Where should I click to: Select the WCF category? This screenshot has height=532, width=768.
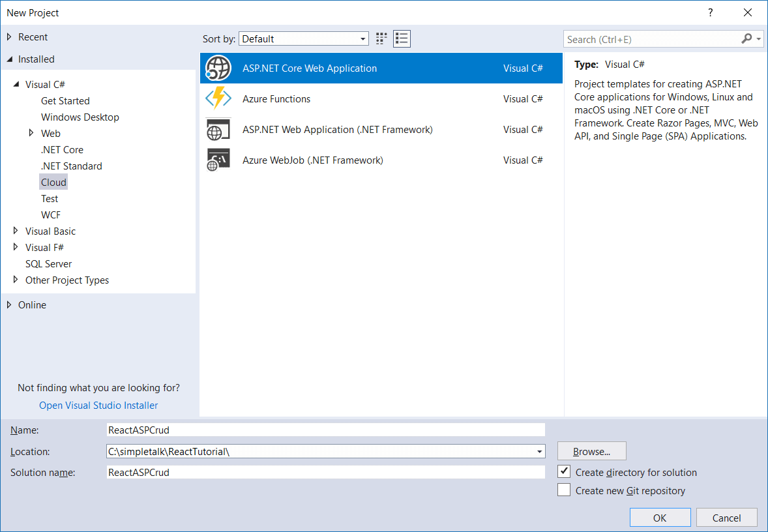click(50, 215)
